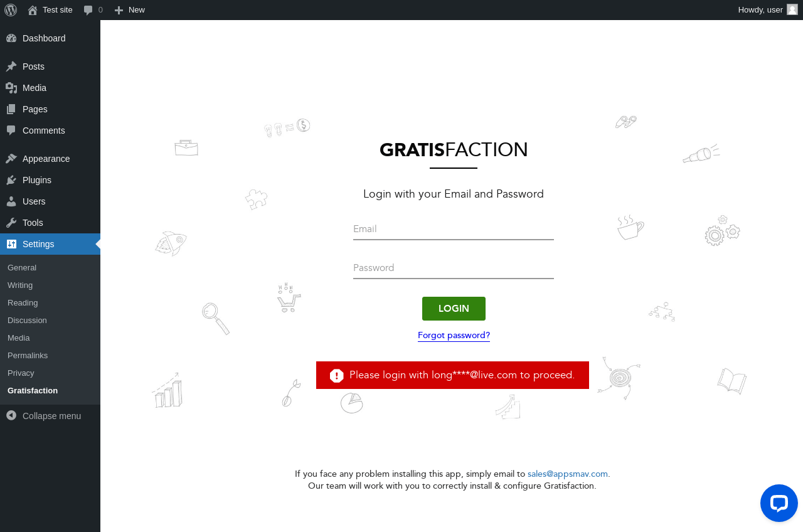The width and height of the screenshot is (803, 532).
Task: Click 'Login with your Email and Password' text
Action: (x=454, y=194)
